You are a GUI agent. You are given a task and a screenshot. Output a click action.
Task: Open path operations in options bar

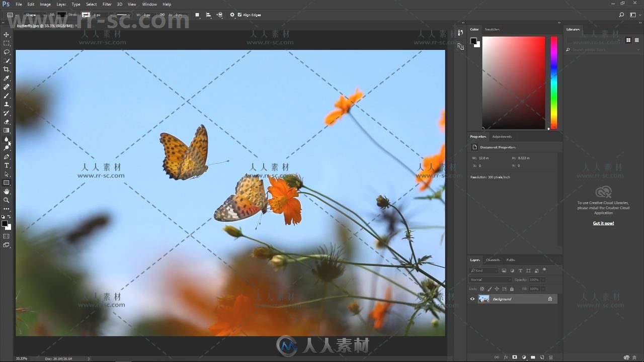[197, 15]
